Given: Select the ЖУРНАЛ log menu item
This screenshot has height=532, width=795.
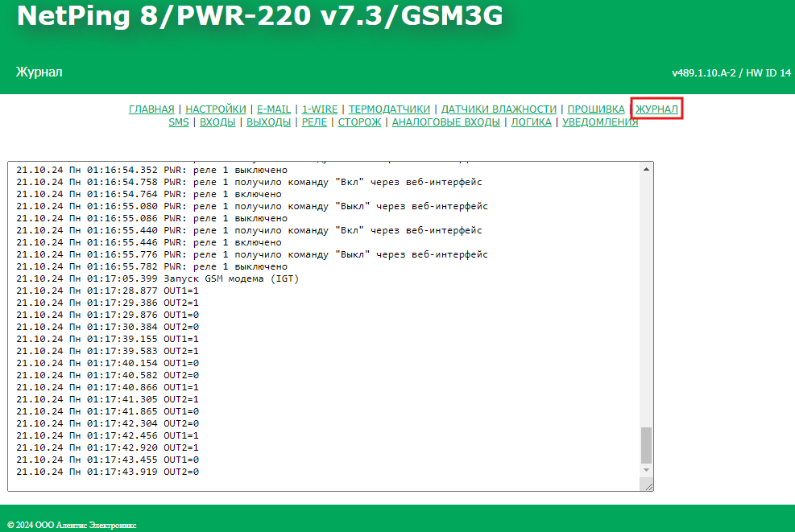Looking at the screenshot, I should (656, 109).
